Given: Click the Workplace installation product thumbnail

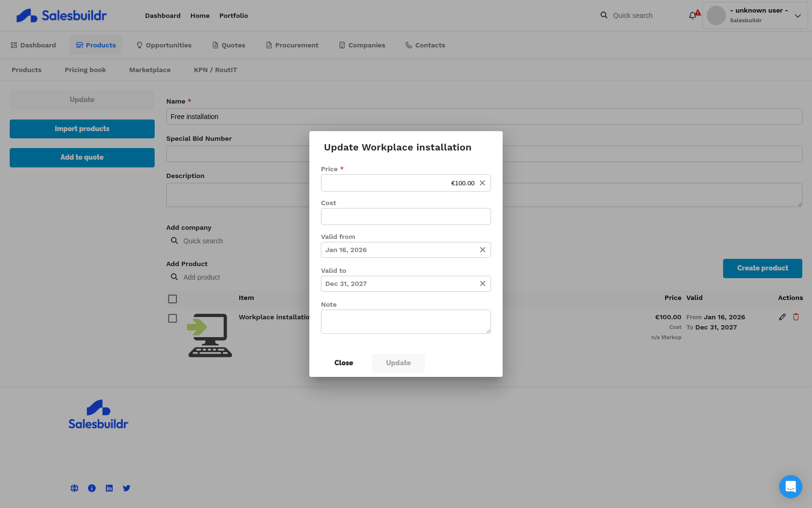Looking at the screenshot, I should pyautogui.click(x=210, y=335).
